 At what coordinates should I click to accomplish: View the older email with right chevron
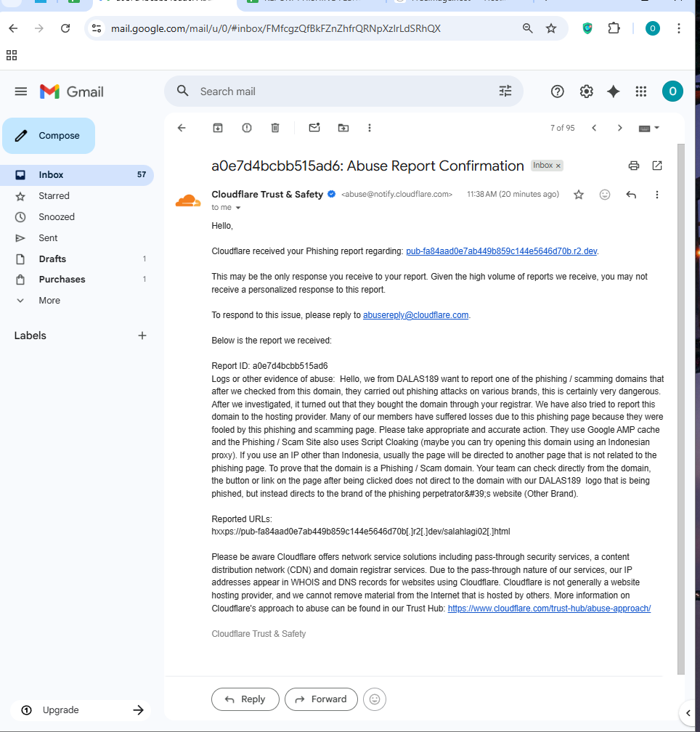619,128
